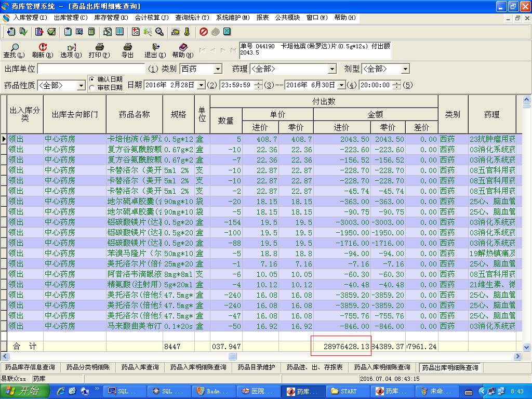Click the 打印 (Print) printer icon
The image size is (532, 399).
tap(99, 48)
